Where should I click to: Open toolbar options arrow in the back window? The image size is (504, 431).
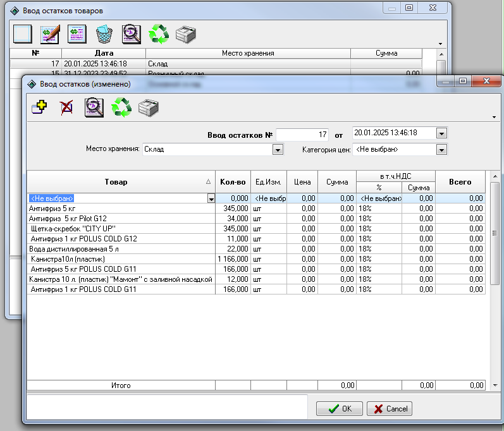coord(440,44)
